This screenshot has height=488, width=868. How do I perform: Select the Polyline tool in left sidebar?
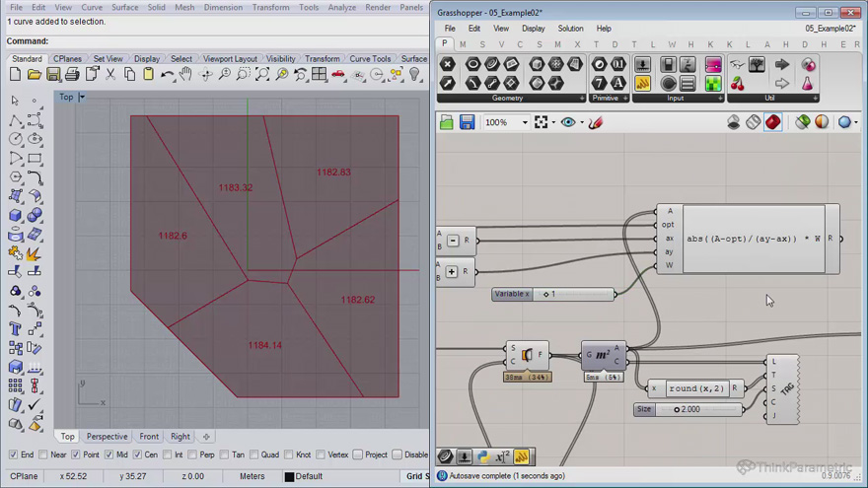16,120
